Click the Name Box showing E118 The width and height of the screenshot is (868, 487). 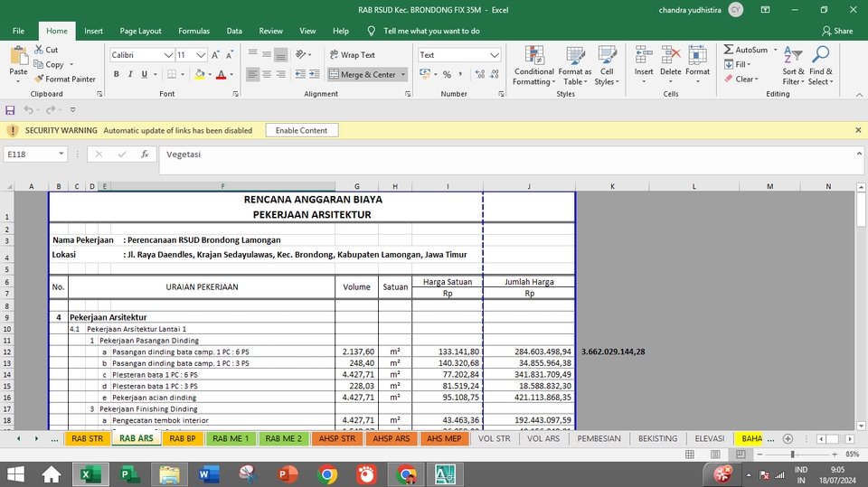pos(36,155)
